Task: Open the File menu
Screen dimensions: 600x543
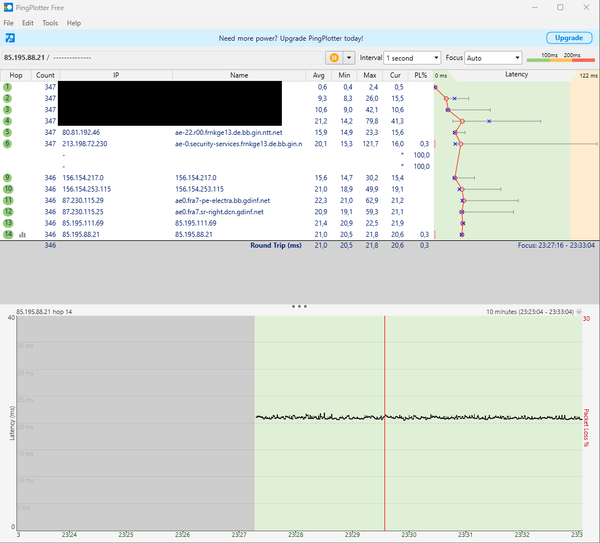Action: coord(8,23)
